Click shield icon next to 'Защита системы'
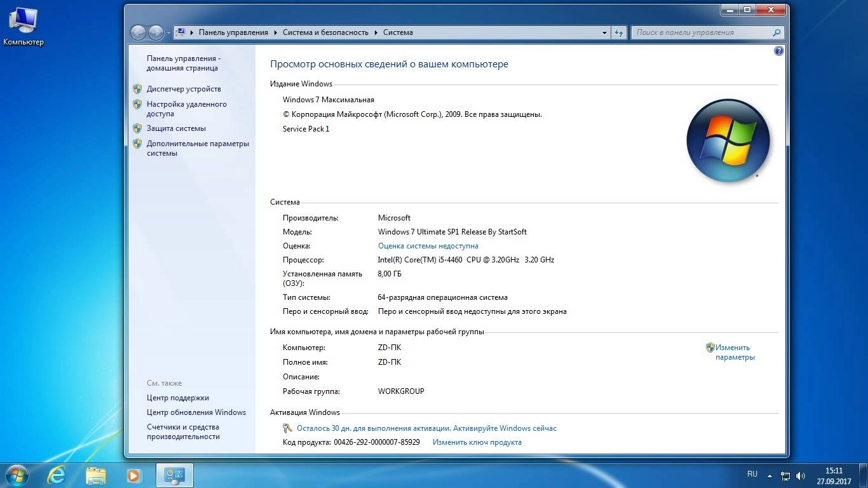This screenshot has height=488, width=868. [x=137, y=128]
